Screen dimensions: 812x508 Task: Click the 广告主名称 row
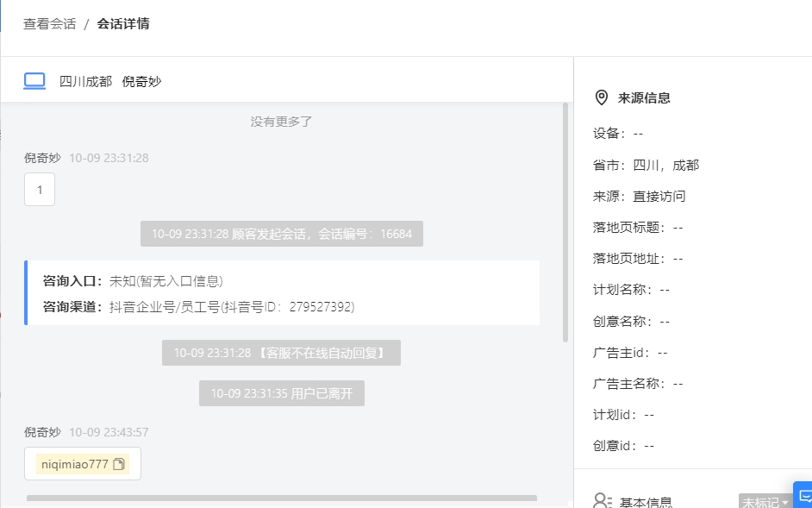(x=638, y=384)
